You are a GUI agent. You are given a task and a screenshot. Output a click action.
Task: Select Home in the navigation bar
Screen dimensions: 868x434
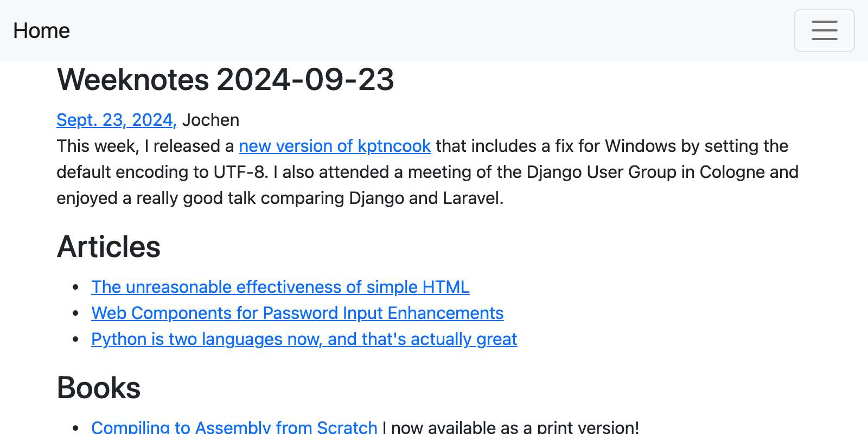pos(42,30)
